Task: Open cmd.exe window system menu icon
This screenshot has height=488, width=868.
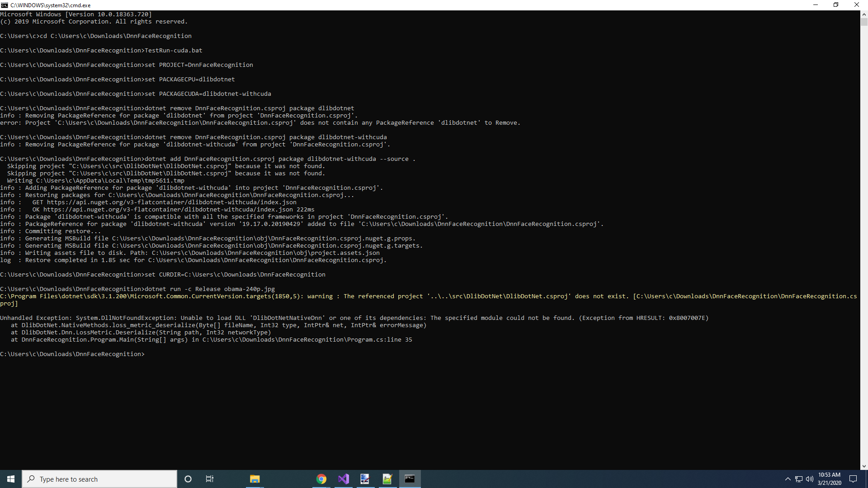Action: 4,5
